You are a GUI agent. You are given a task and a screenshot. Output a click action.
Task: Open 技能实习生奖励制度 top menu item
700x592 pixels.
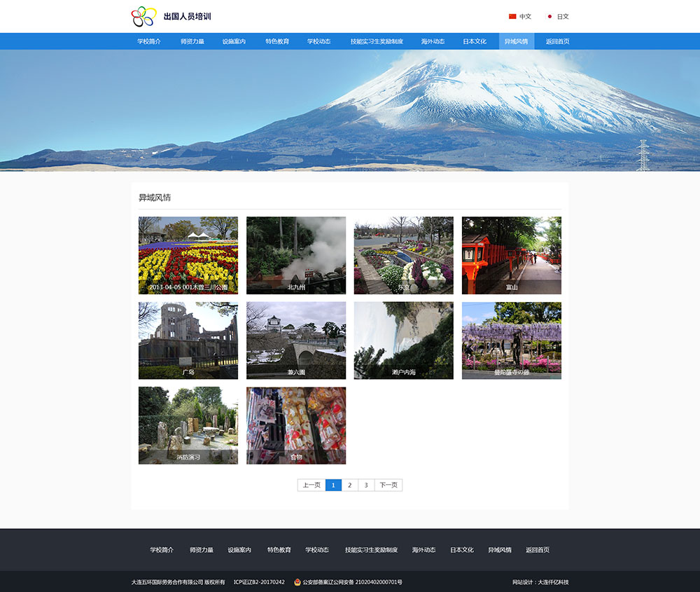click(377, 41)
